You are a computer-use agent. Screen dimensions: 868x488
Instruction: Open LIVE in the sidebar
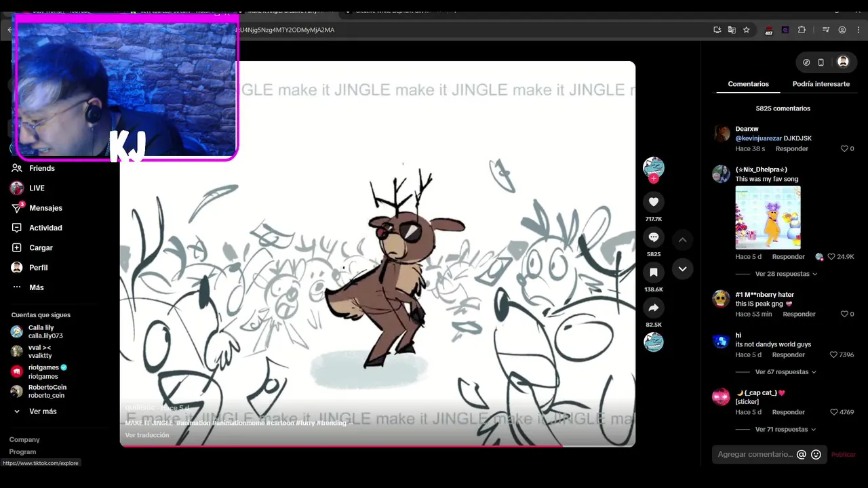pyautogui.click(x=37, y=188)
